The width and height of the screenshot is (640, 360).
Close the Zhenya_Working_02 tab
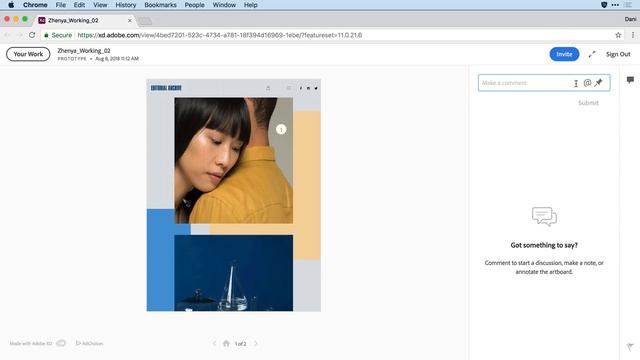[x=130, y=20]
